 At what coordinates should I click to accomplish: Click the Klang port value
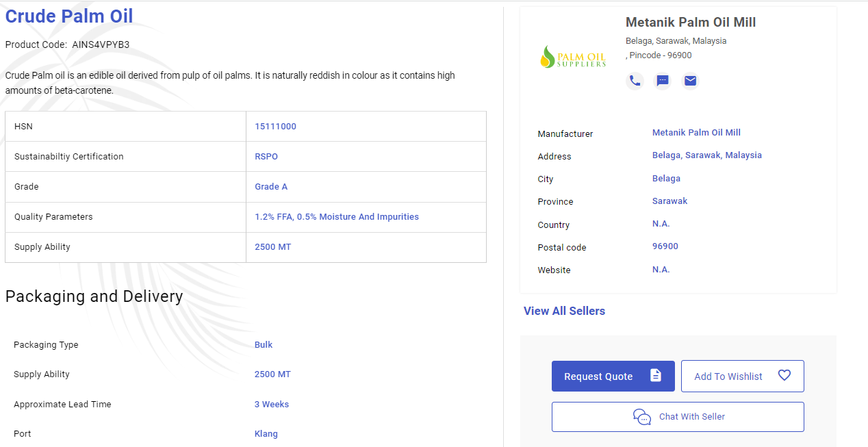[266, 434]
